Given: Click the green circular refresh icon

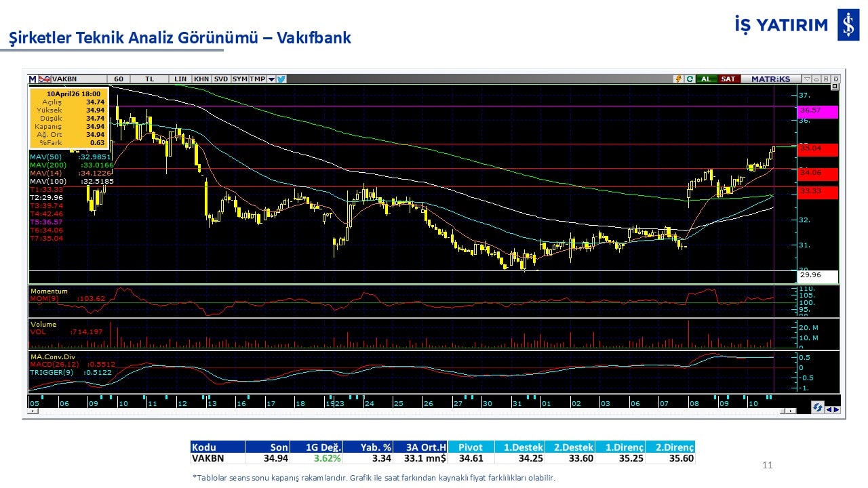Looking at the screenshot, I should [x=690, y=79].
